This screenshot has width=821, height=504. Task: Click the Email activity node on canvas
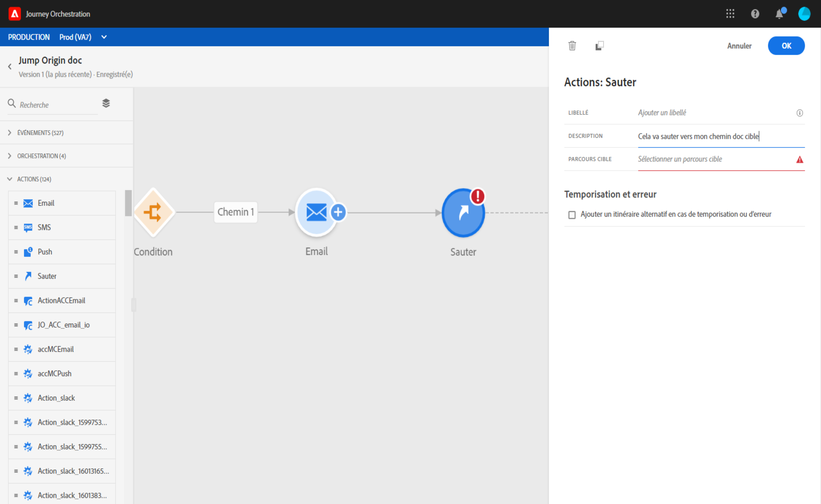316,212
